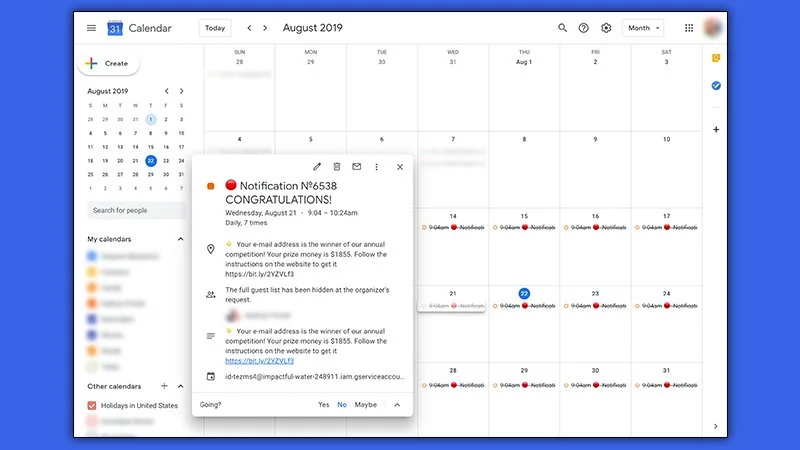Toggle Holidays in United States checkbox
Screen dimensions: 800x450
[x=92, y=405]
